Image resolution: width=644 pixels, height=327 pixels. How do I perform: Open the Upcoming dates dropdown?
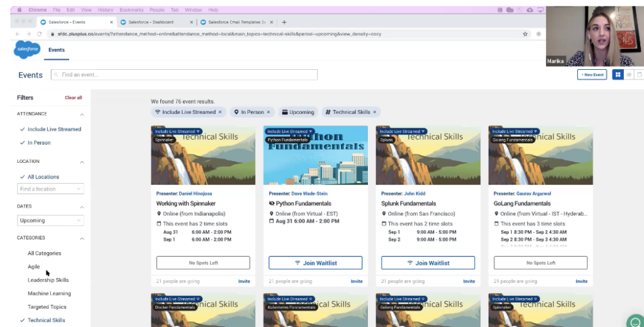coord(50,220)
